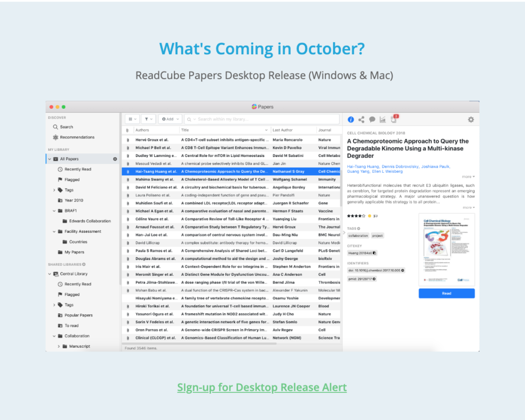Toggle the info panel with the i icon

pos(350,119)
